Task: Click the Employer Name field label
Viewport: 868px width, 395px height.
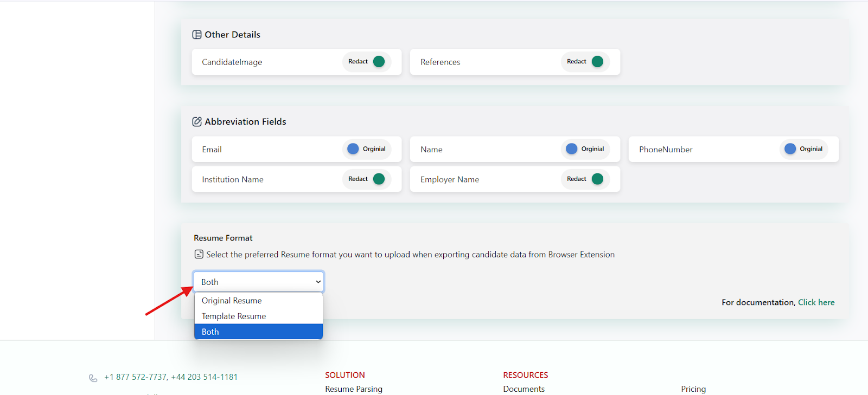Action: [x=450, y=179]
